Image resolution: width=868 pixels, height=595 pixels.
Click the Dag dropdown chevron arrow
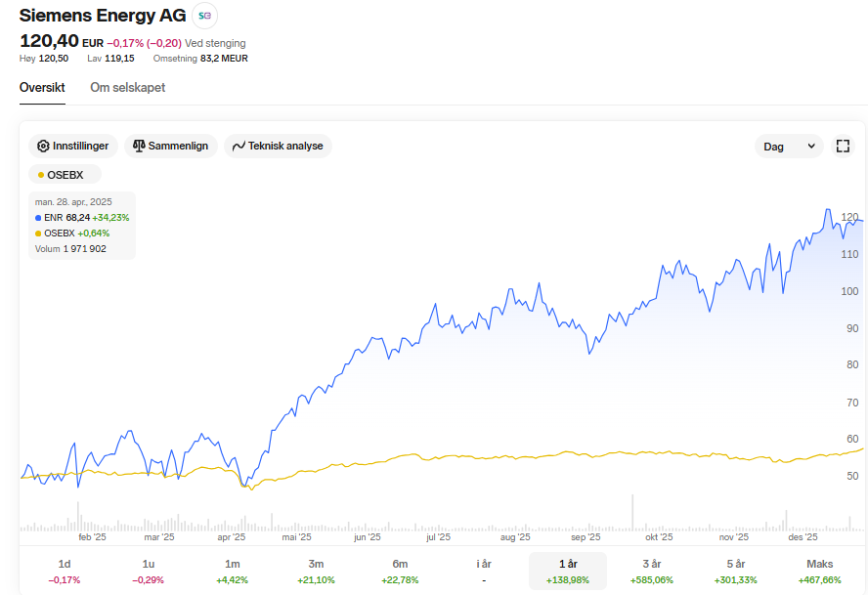tap(811, 147)
